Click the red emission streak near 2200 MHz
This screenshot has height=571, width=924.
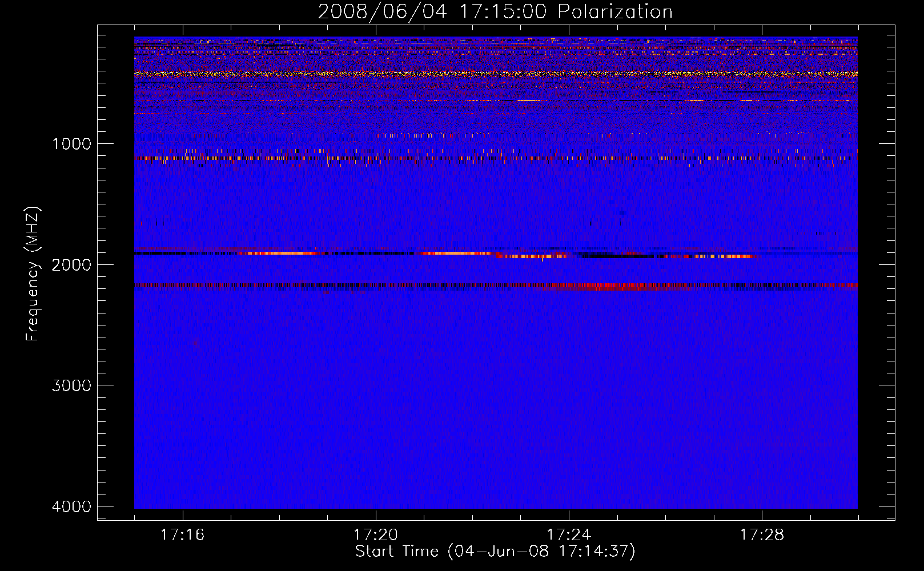tap(617, 286)
